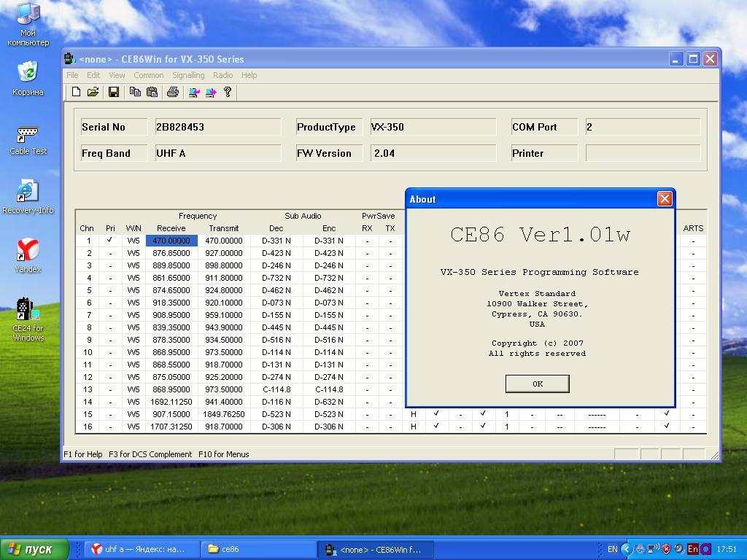Toggle the Pri checkmark for channel 1

tap(110, 241)
